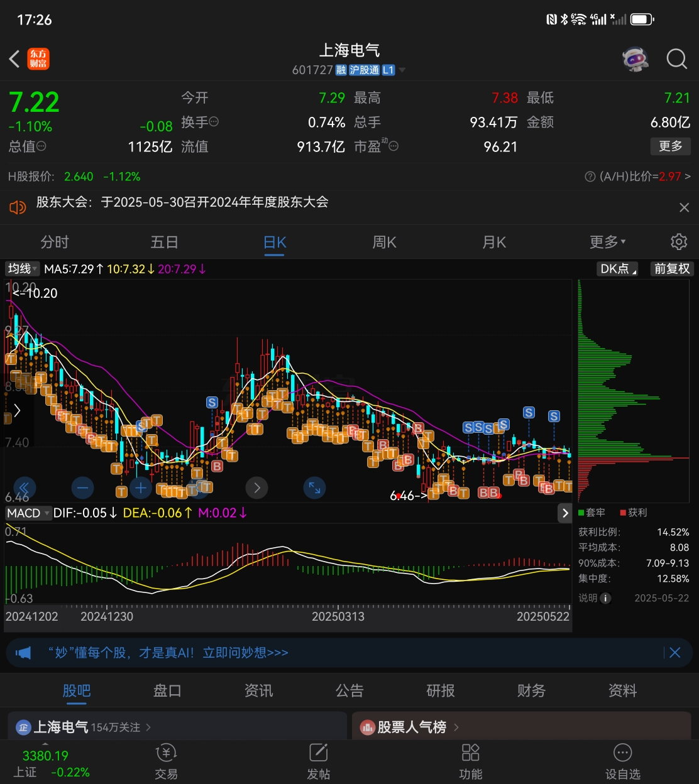699x784 pixels.
Task: Toggle 前复权 price adjustment
Action: 672,269
